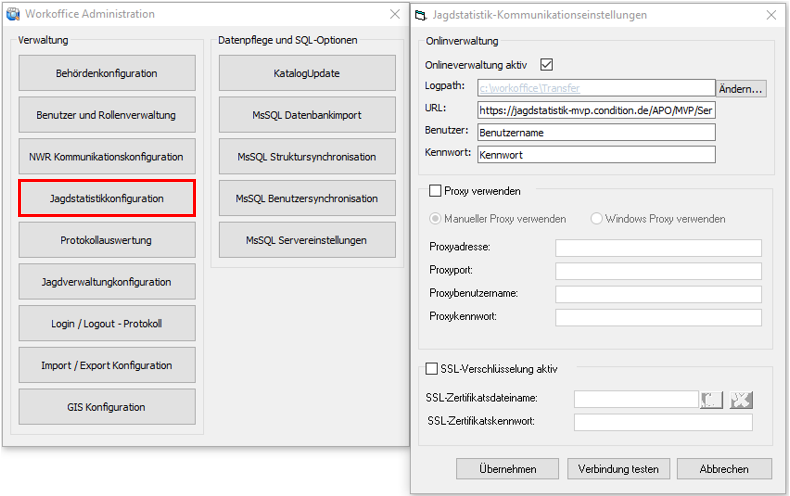Cancel the dialog with Abbrechen
Viewport: 790px width, 496px height.
click(724, 469)
